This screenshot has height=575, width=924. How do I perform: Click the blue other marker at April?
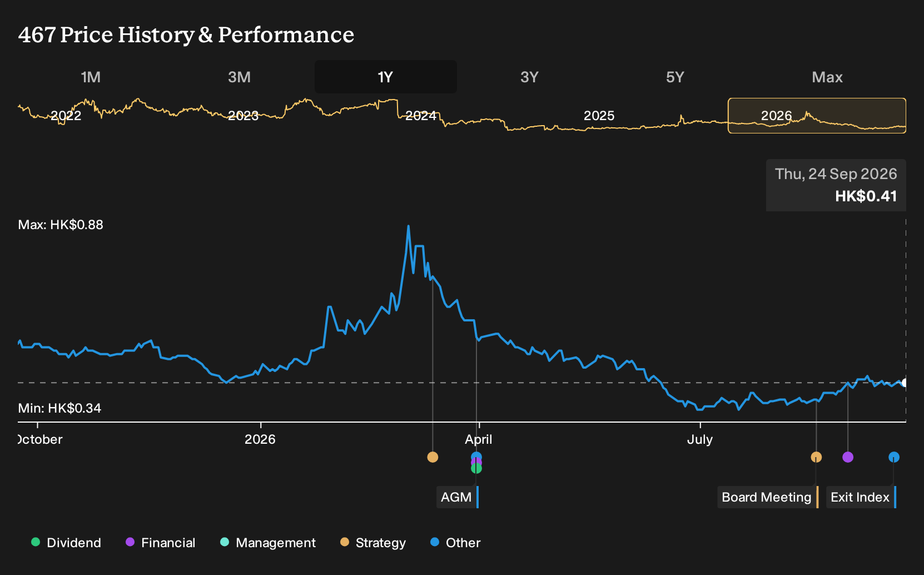pyautogui.click(x=476, y=456)
